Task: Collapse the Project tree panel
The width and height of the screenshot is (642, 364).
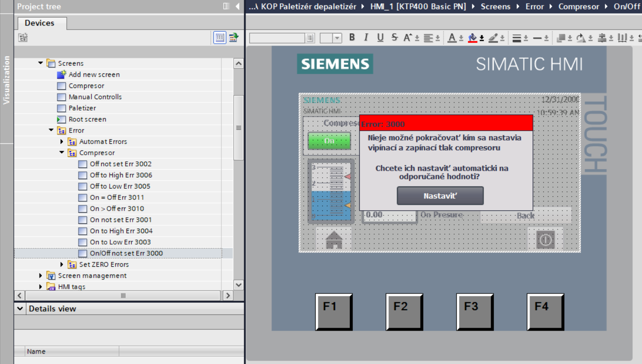Action: pos(238,6)
